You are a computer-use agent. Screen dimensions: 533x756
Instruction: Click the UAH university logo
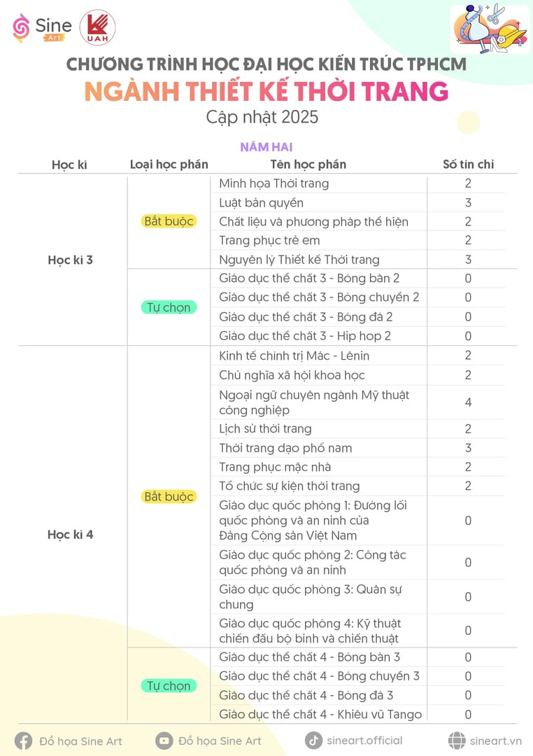click(x=97, y=28)
